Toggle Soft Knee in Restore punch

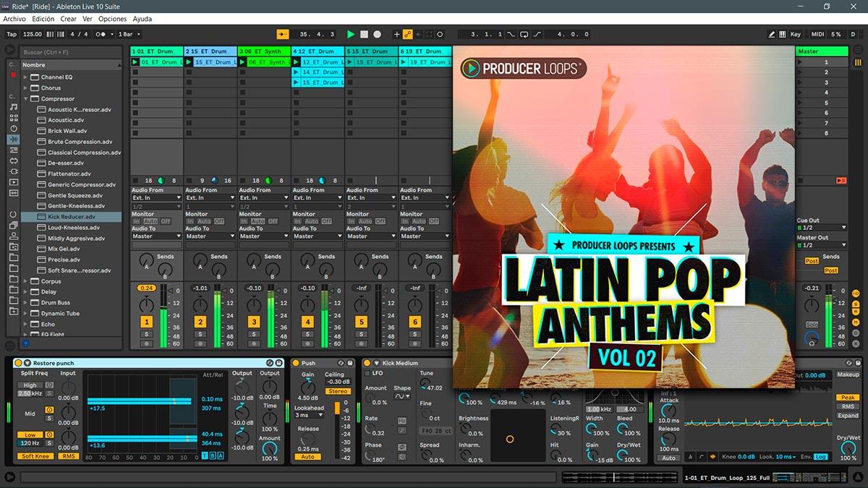coord(35,456)
